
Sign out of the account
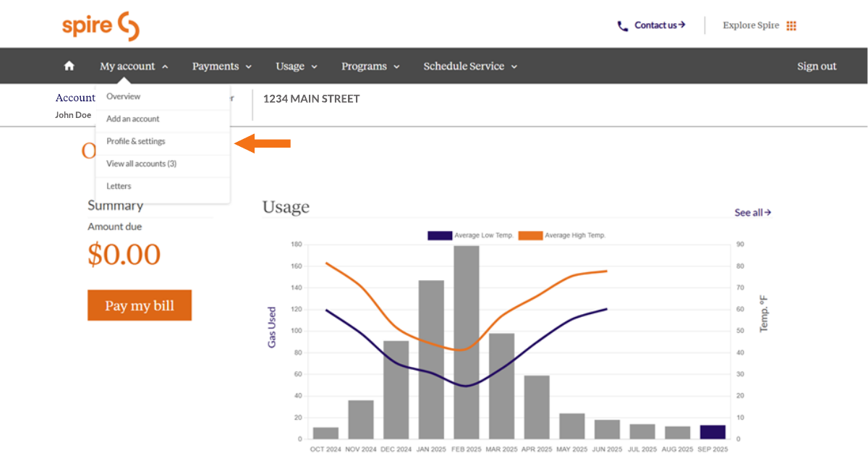point(817,66)
